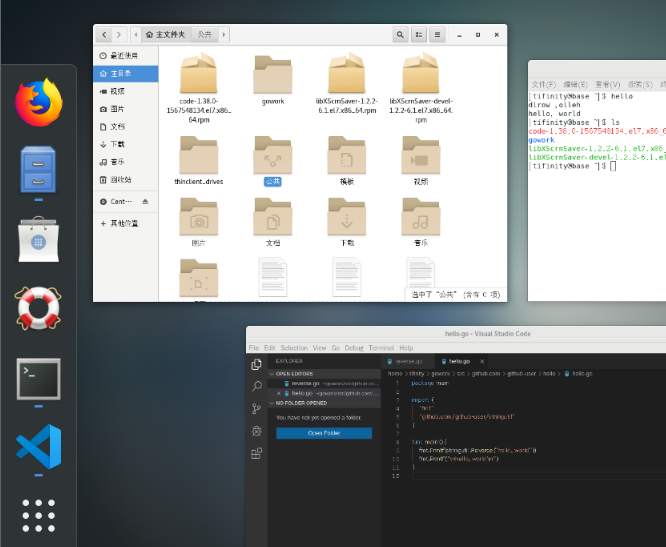Image resolution: width=666 pixels, height=547 pixels.
Task: Open Visual Studio Code dock icon
Action: click(39, 447)
